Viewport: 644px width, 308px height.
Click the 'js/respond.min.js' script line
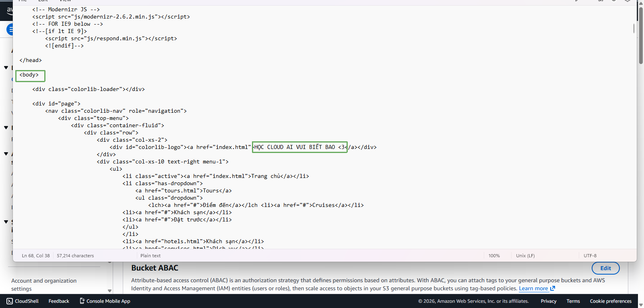coord(111,39)
